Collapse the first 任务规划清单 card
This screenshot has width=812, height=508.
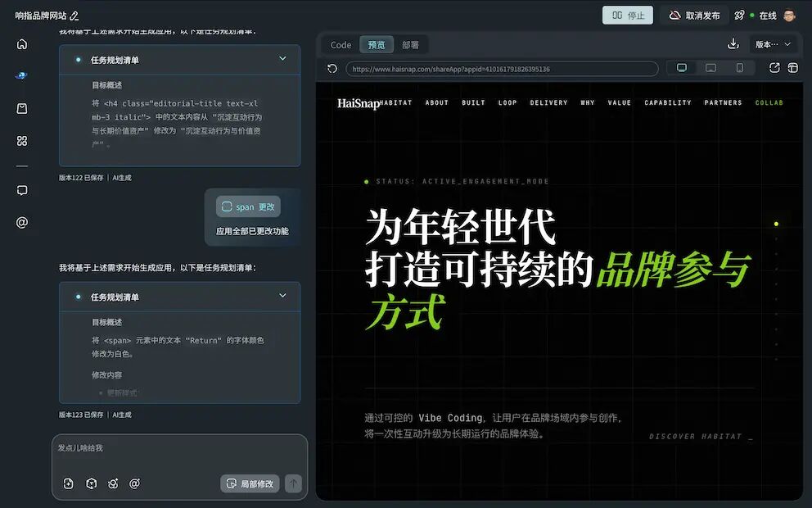(x=282, y=58)
